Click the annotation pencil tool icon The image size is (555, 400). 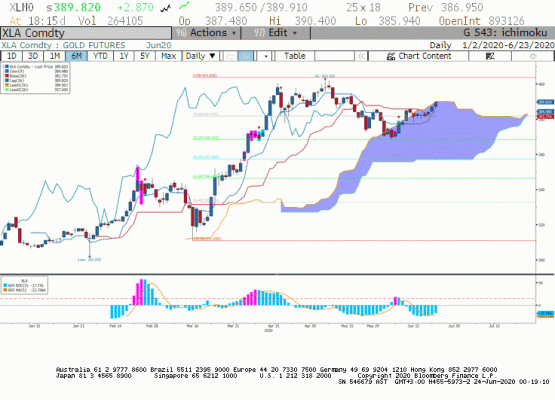tap(490, 56)
